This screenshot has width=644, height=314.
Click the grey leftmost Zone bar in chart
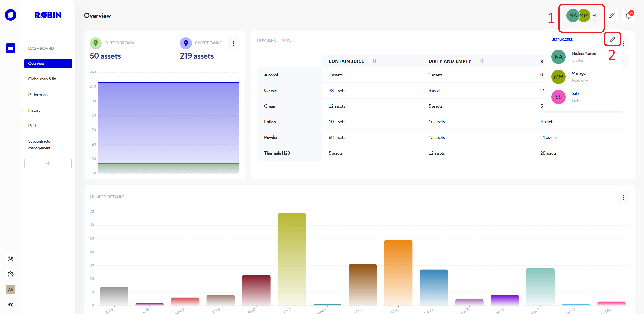114,296
